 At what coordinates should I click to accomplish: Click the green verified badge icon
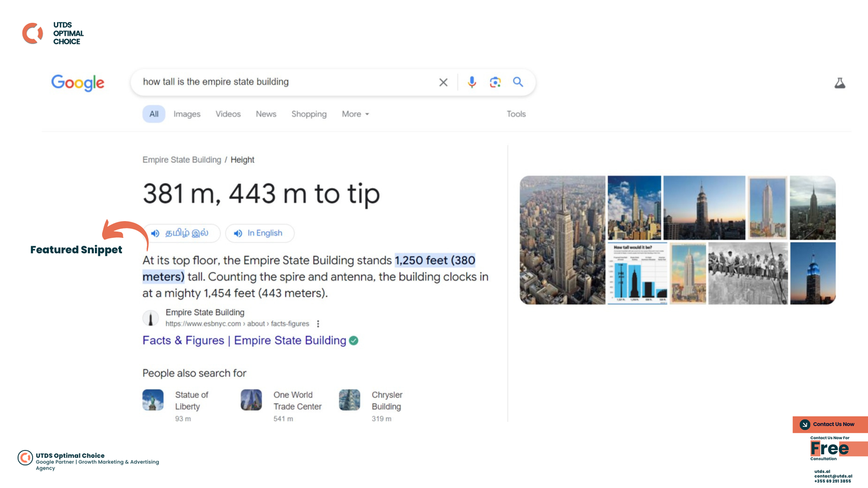point(354,341)
